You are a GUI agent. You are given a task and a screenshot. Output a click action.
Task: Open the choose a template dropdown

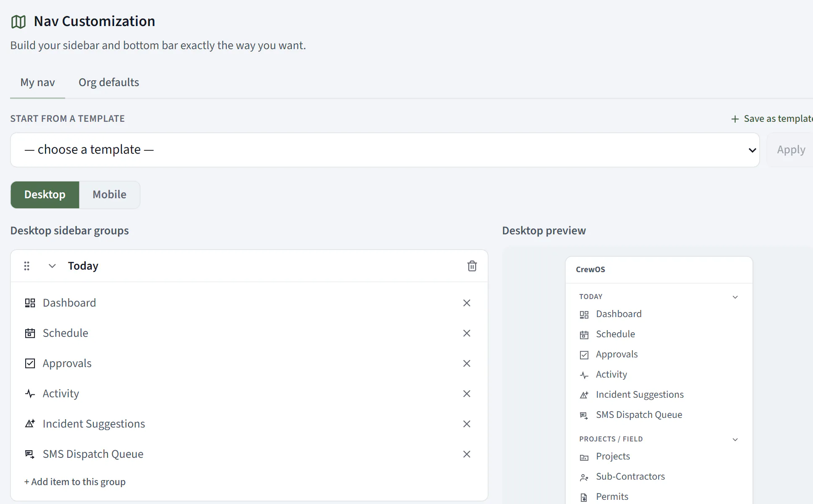pos(385,150)
